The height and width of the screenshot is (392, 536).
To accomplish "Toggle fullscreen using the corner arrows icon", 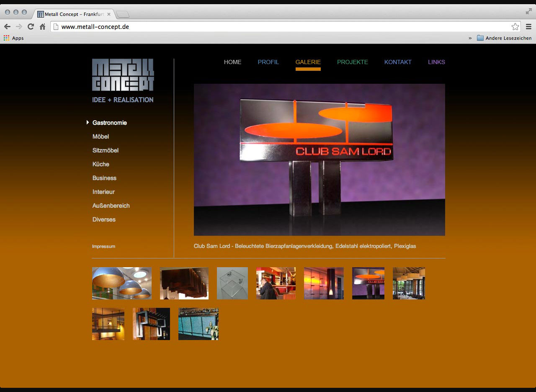I will tap(529, 11).
